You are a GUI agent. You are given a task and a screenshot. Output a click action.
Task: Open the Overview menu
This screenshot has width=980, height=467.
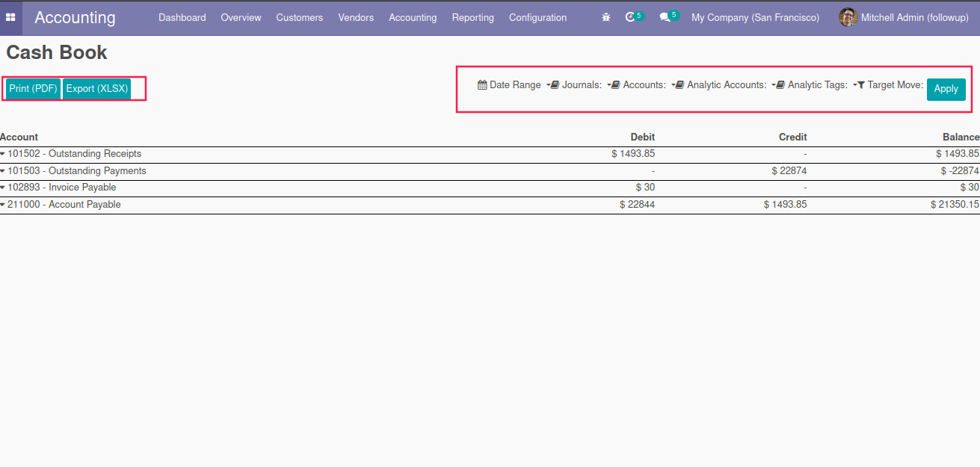tap(241, 17)
